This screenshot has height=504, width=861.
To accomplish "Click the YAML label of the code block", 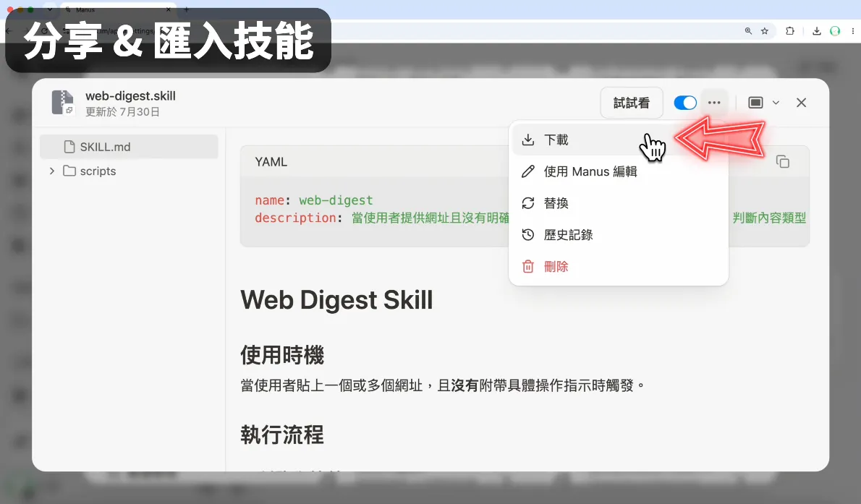I will click(271, 162).
